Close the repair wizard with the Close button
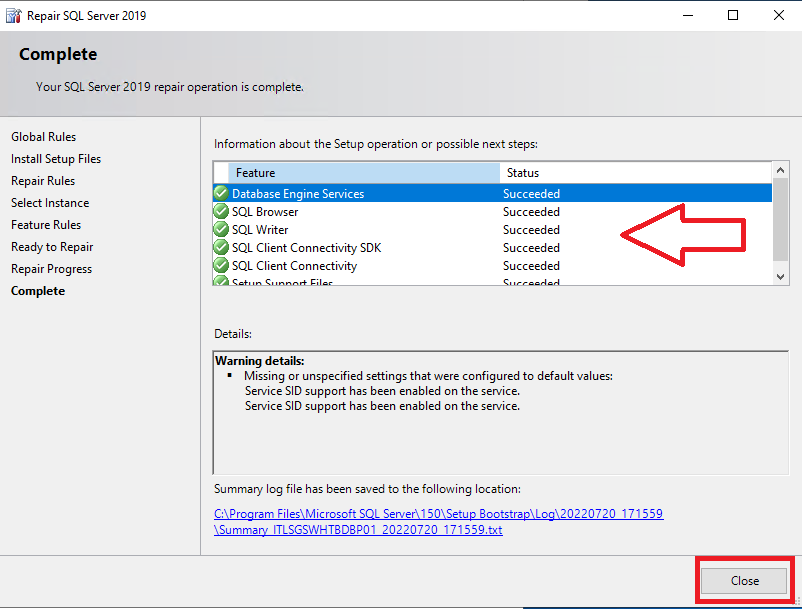Viewport: 802px width, 609px height. tap(744, 581)
